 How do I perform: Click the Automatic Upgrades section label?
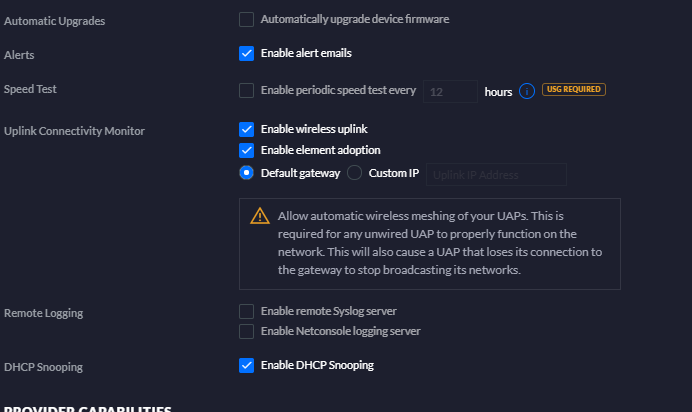click(x=54, y=21)
